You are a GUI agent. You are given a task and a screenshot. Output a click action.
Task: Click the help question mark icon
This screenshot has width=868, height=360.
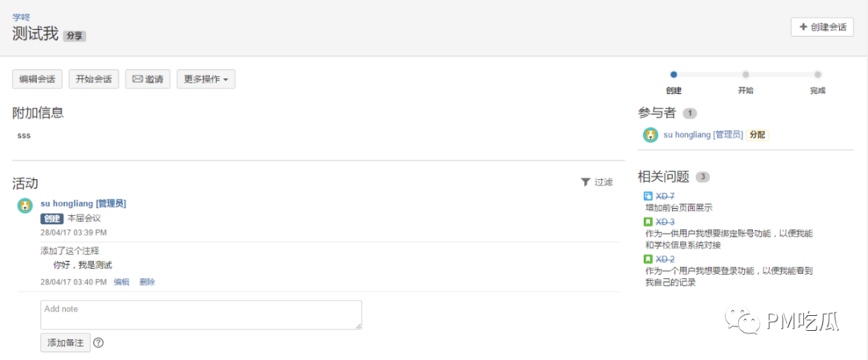click(99, 343)
